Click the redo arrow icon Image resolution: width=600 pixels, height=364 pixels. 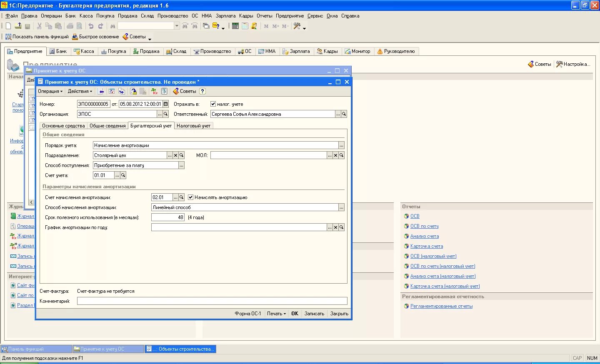100,26
